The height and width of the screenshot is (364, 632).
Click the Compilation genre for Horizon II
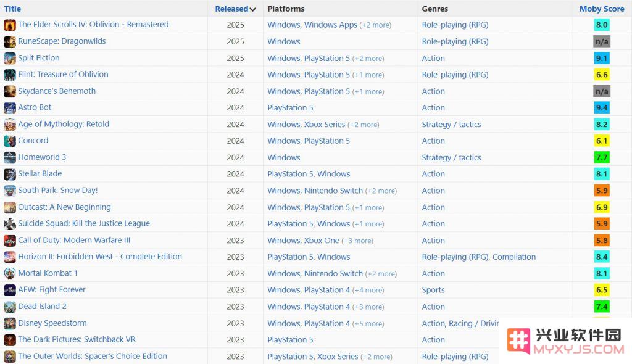pos(514,257)
